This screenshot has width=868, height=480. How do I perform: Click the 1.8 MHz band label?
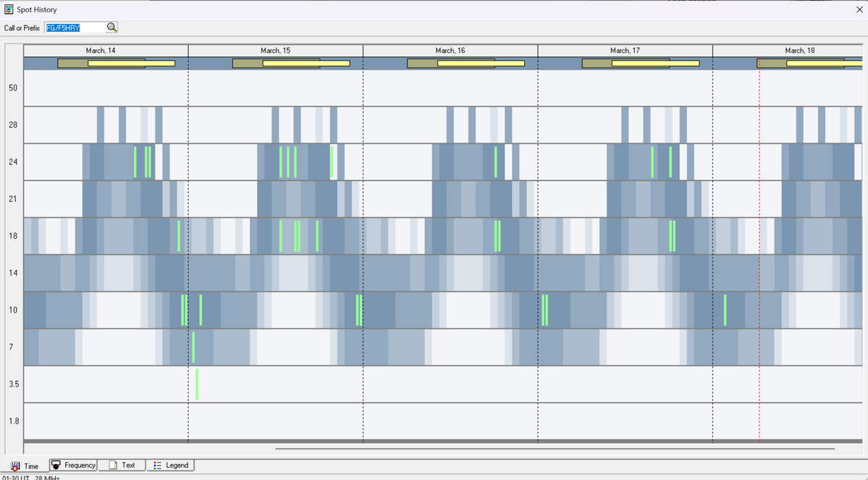14,421
